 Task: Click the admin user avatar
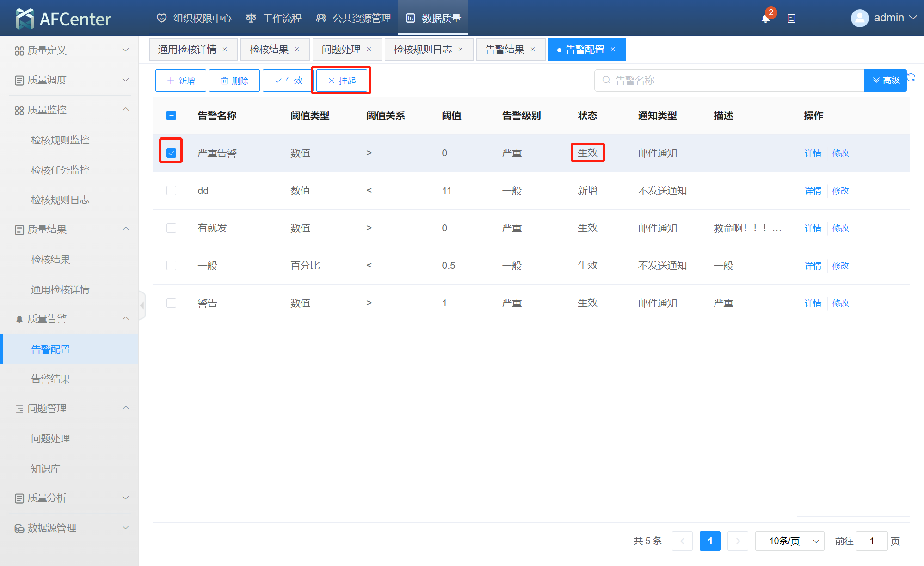click(x=859, y=18)
